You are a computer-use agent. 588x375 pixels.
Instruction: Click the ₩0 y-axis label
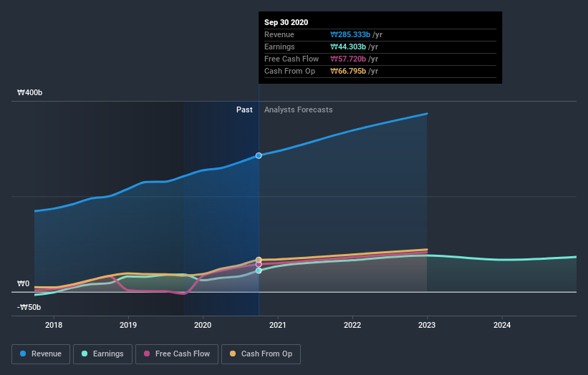(x=23, y=283)
